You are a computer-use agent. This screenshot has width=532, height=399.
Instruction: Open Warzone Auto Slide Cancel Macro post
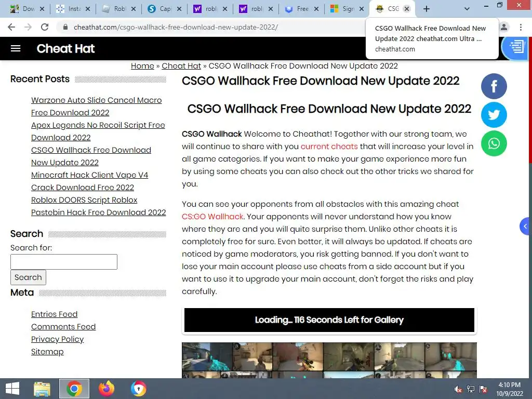click(96, 106)
